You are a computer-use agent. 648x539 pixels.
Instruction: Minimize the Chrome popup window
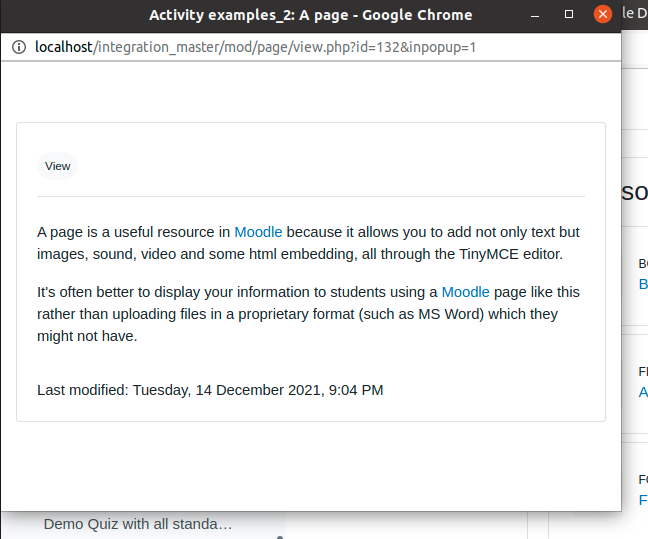click(535, 15)
